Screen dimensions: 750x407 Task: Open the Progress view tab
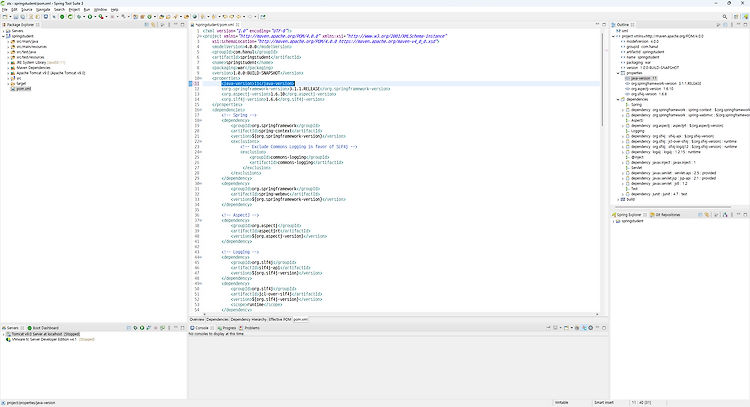pyautogui.click(x=227, y=328)
